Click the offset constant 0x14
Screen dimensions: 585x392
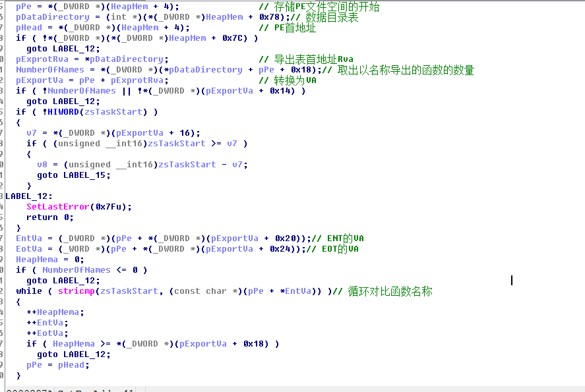click(x=280, y=90)
